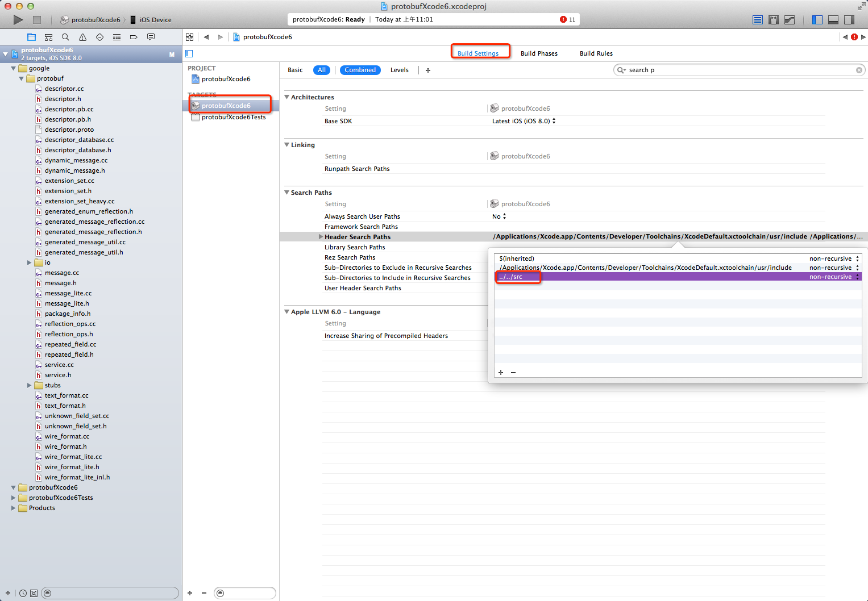This screenshot has width=868, height=601.
Task: Add a new header search path
Action: [501, 373]
